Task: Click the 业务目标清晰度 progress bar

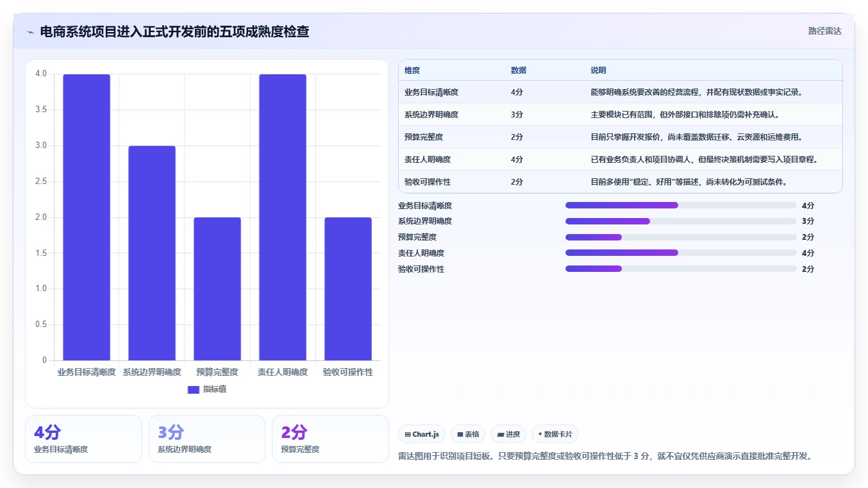Action: pyautogui.click(x=681, y=205)
